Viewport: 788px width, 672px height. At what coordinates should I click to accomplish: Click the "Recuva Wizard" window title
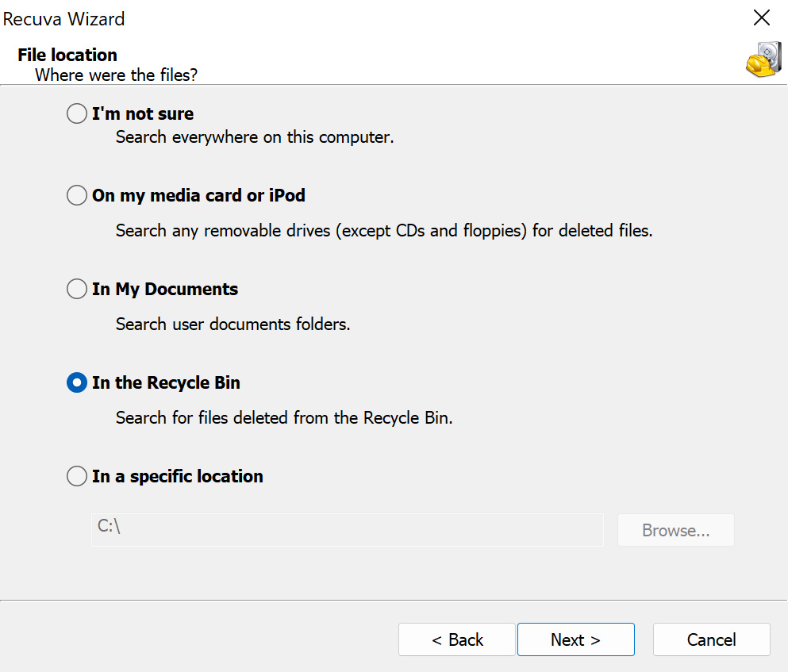point(63,19)
